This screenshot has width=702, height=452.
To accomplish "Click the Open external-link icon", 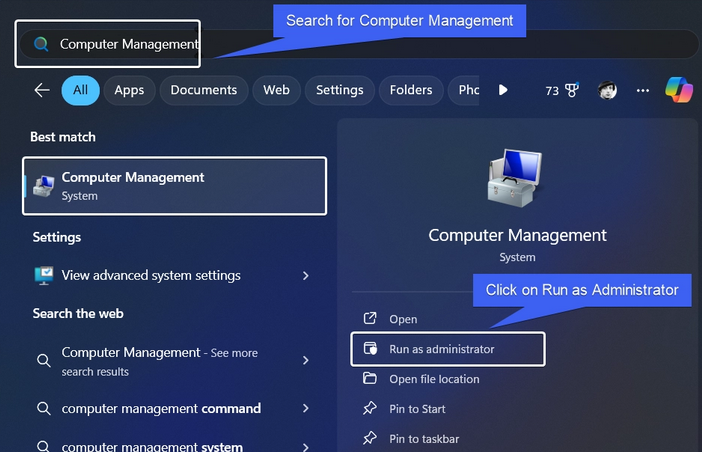I will pos(370,319).
